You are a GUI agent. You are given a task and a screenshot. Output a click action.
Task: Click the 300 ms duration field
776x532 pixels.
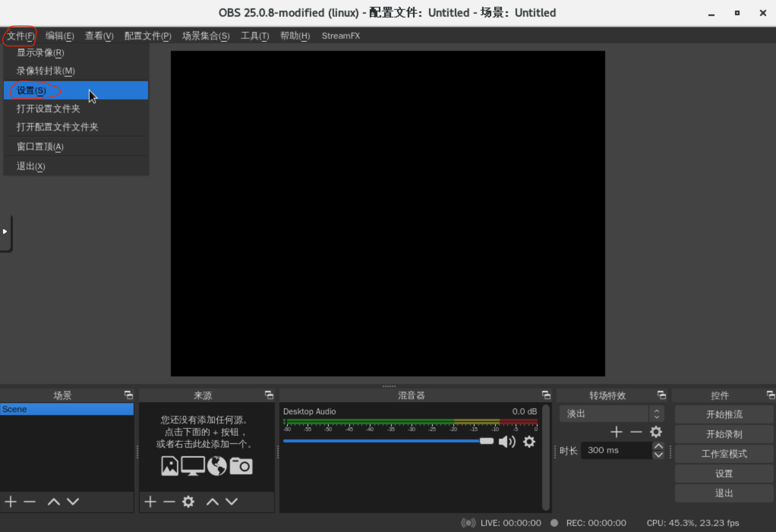pos(617,450)
